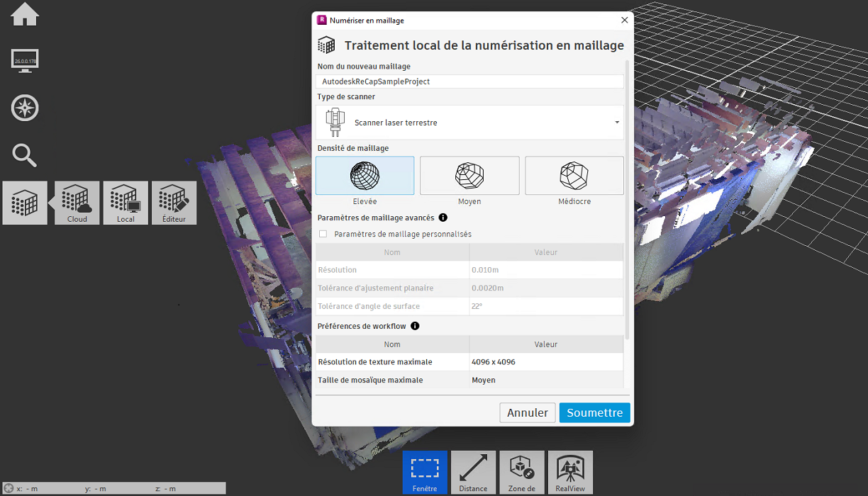Select Moyen mesh density
Image resolution: width=868 pixels, height=496 pixels.
469,176
